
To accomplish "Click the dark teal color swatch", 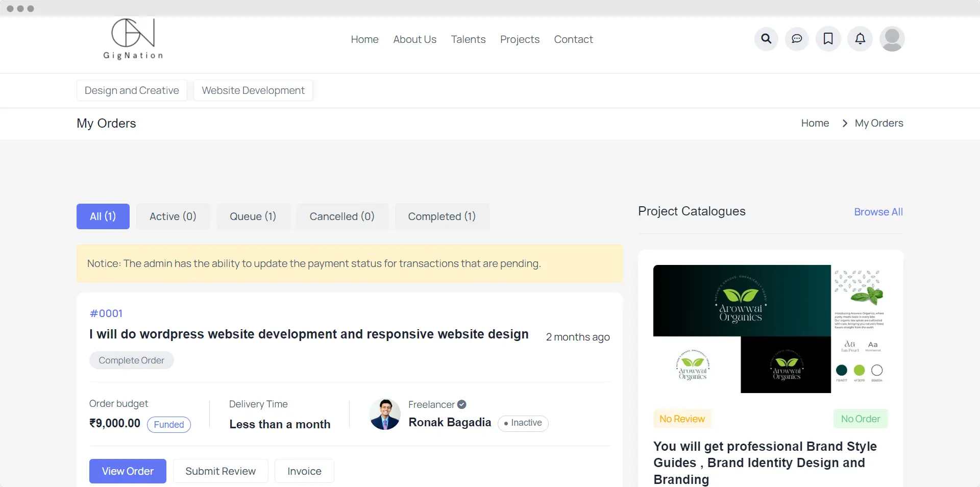I will [x=842, y=370].
